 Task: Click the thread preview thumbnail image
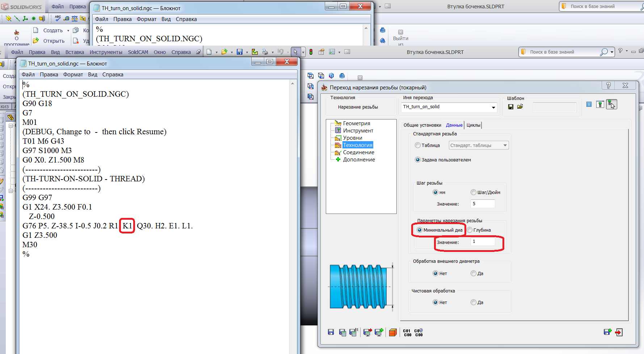361,286
